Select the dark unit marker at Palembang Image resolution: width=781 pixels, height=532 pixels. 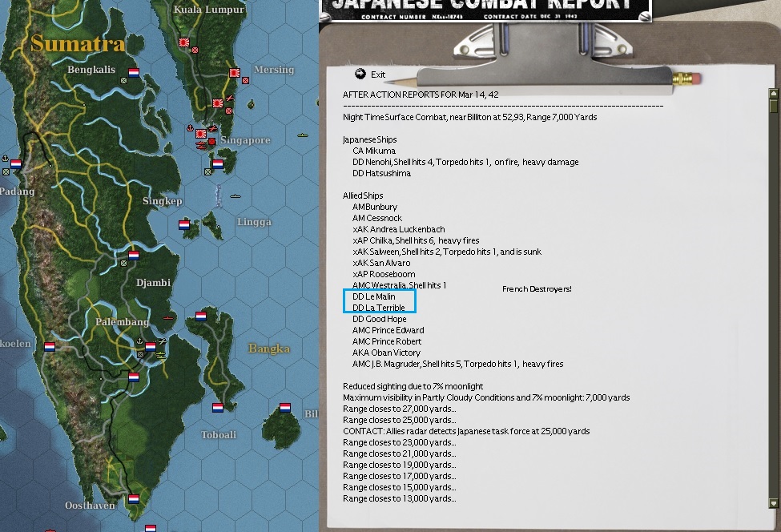[140, 355]
